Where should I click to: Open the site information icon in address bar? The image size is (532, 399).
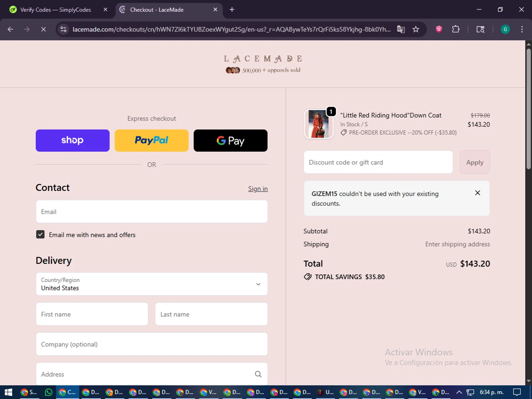tap(63, 29)
